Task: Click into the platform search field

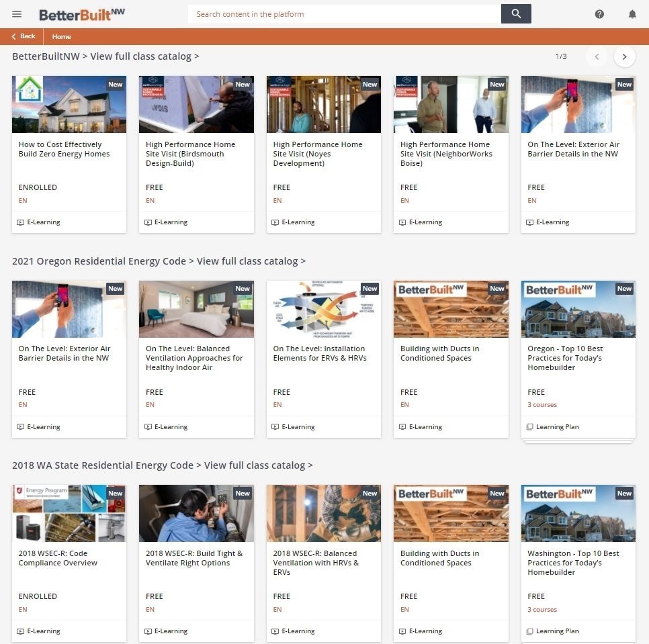Action: pyautogui.click(x=344, y=14)
